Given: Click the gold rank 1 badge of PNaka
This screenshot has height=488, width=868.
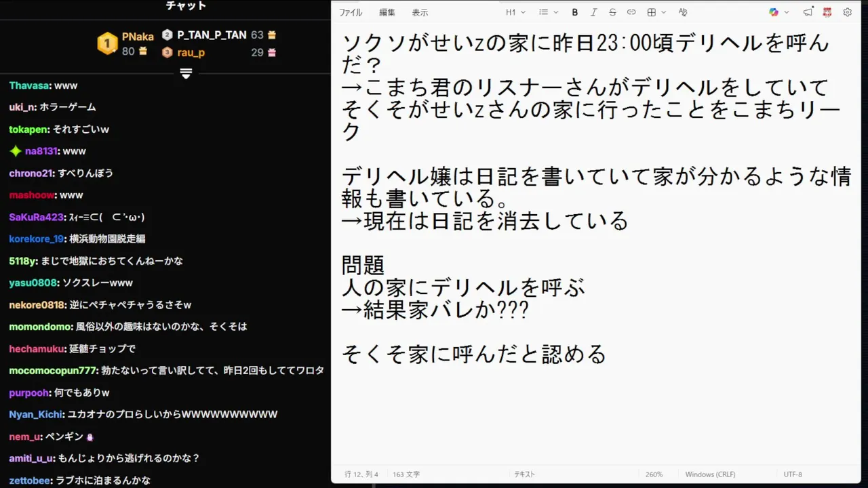Looking at the screenshot, I should coord(107,44).
